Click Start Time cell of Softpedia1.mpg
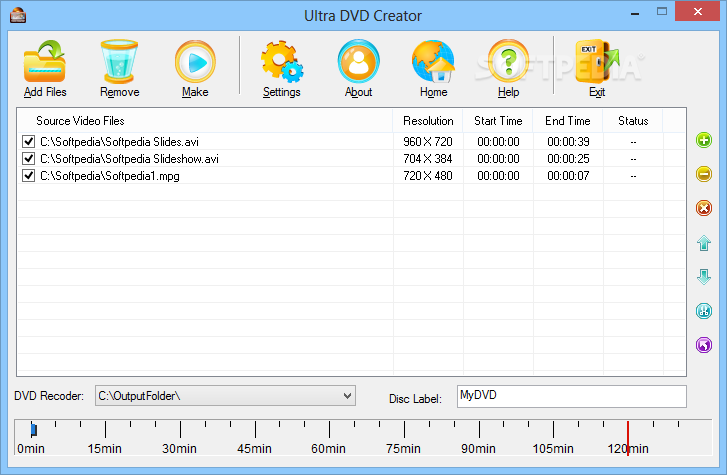The height and width of the screenshot is (475, 727). (498, 176)
